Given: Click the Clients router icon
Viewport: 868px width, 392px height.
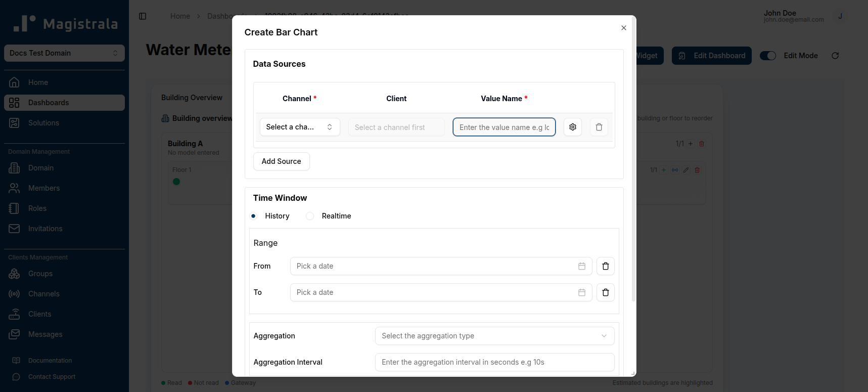Looking at the screenshot, I should (x=14, y=314).
